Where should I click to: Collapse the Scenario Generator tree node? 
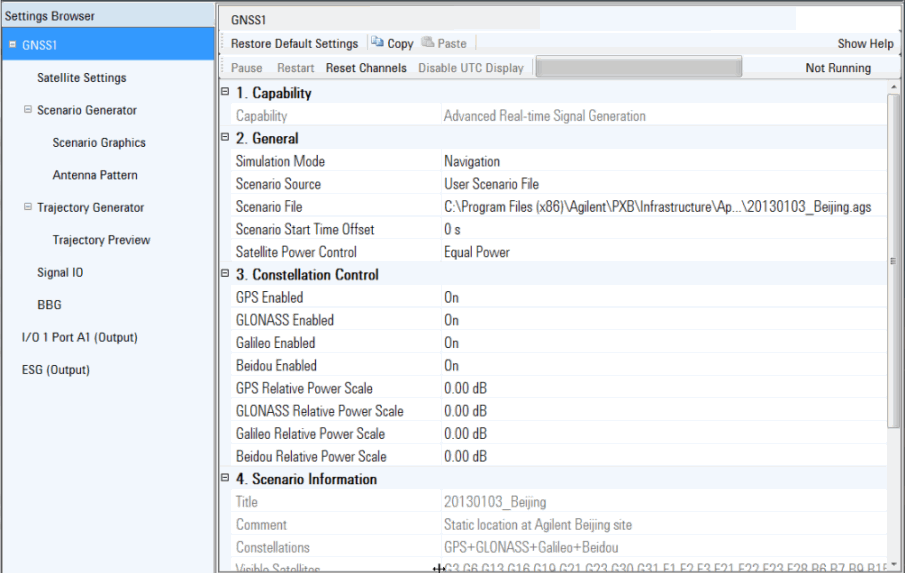pyautogui.click(x=28, y=110)
